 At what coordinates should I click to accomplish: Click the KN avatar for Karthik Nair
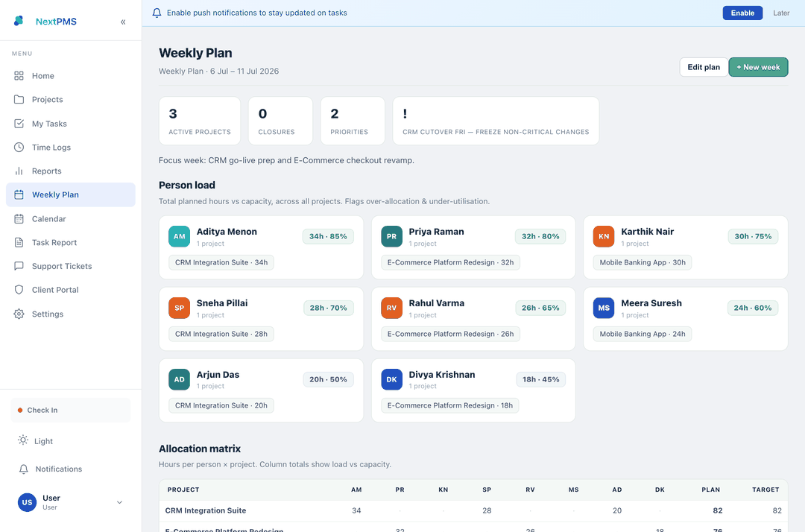pos(604,236)
